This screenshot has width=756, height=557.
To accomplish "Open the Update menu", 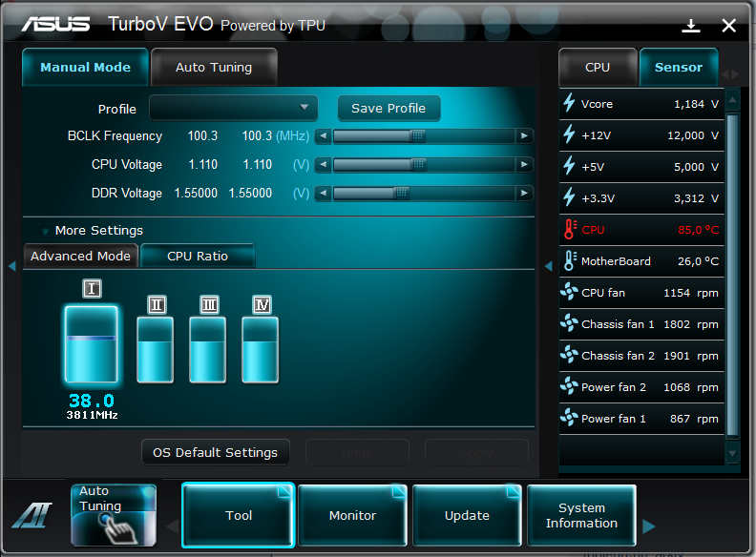I will [x=467, y=515].
